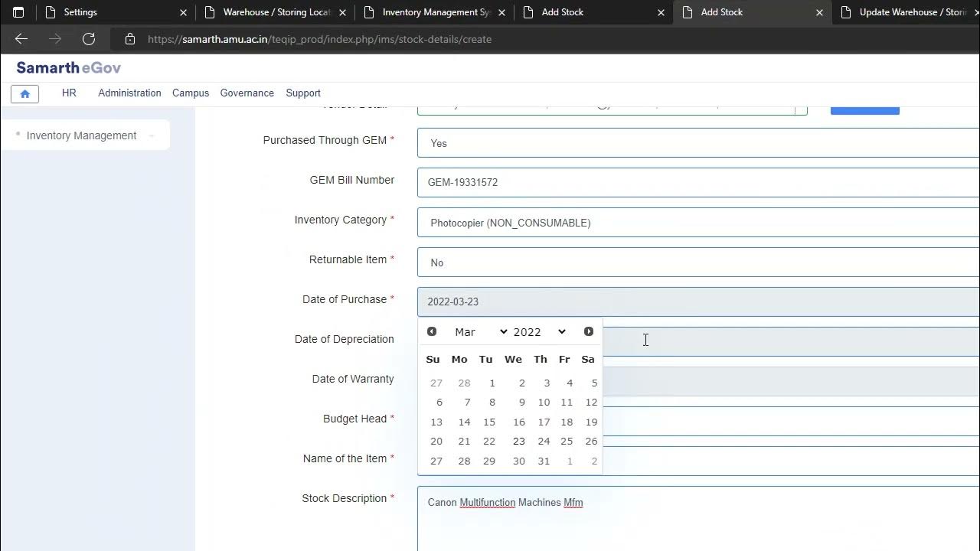980x551 pixels.
Task: Expand Inventory Management in the sidebar
Action: tap(82, 135)
